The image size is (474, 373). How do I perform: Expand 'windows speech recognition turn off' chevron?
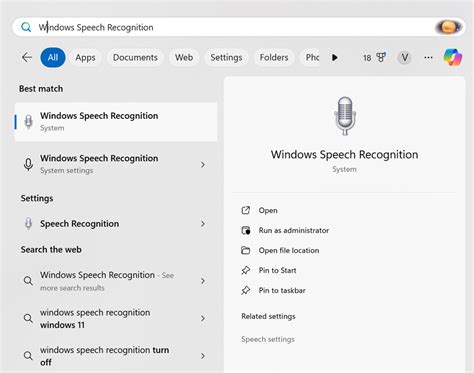203,356
